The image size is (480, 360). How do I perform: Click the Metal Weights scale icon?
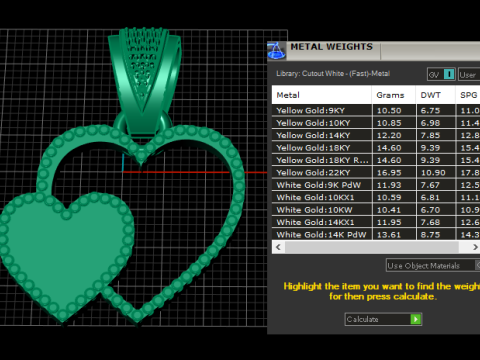[x=276, y=51]
